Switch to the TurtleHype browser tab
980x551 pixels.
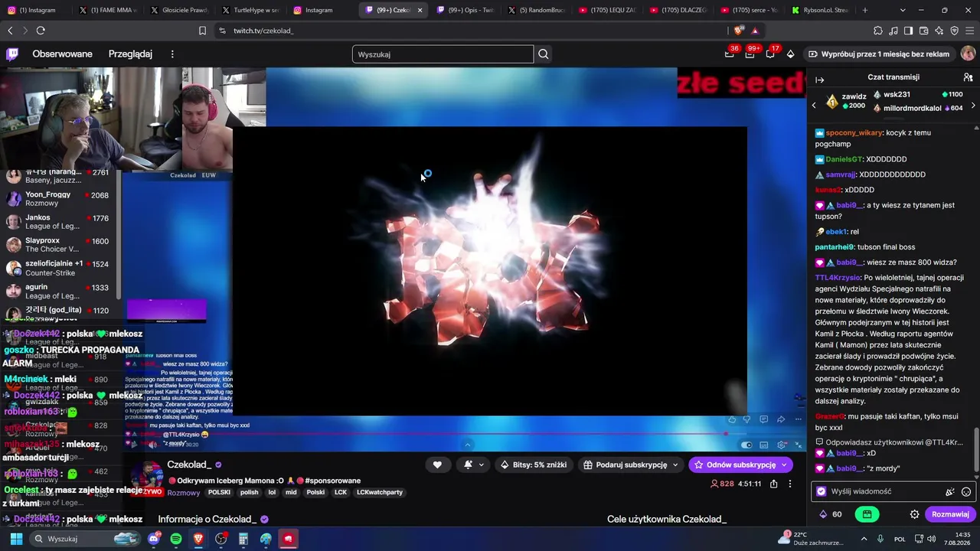click(x=250, y=10)
